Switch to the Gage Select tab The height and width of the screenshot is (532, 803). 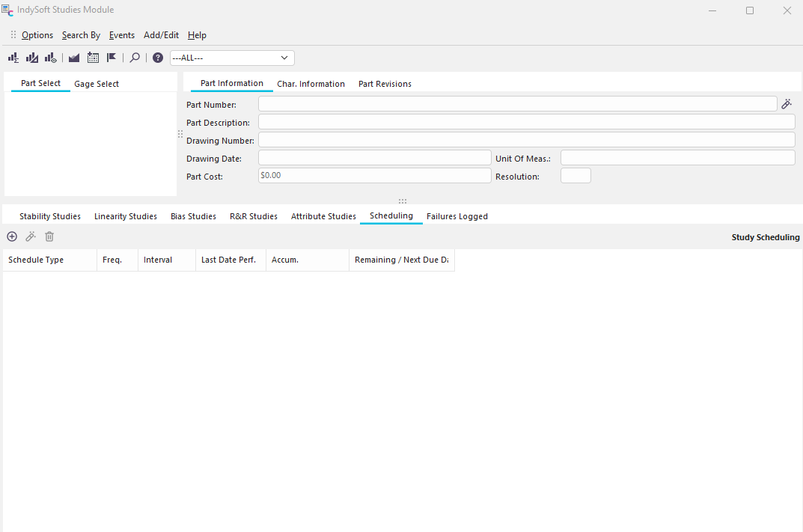(x=97, y=84)
